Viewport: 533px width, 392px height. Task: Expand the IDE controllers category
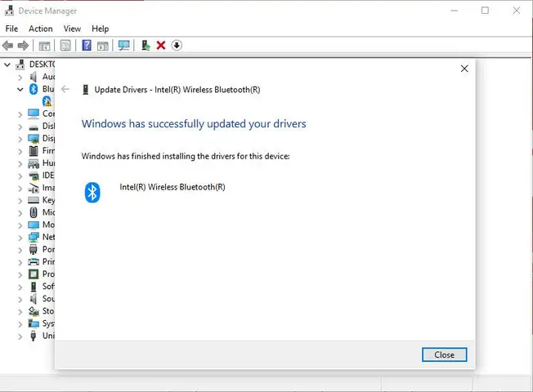(x=20, y=176)
